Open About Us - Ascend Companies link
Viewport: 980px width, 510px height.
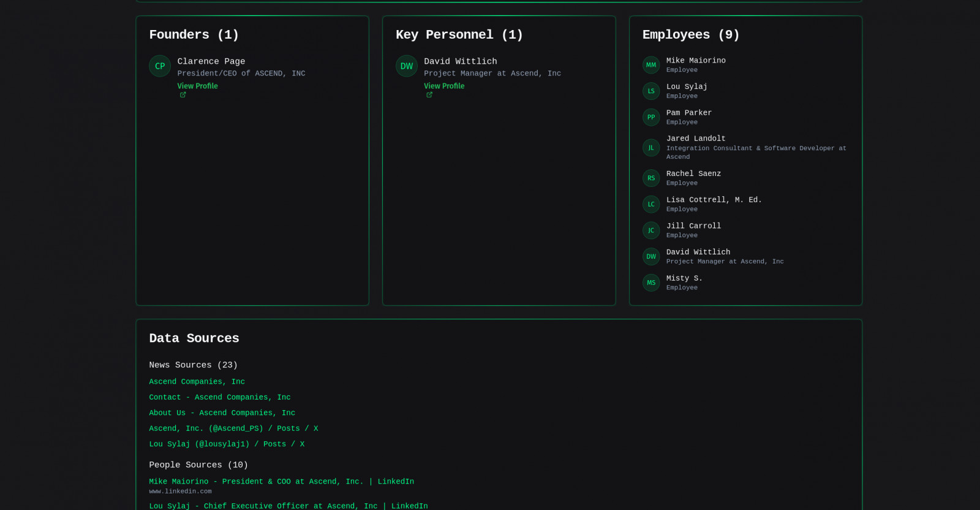[x=222, y=413]
